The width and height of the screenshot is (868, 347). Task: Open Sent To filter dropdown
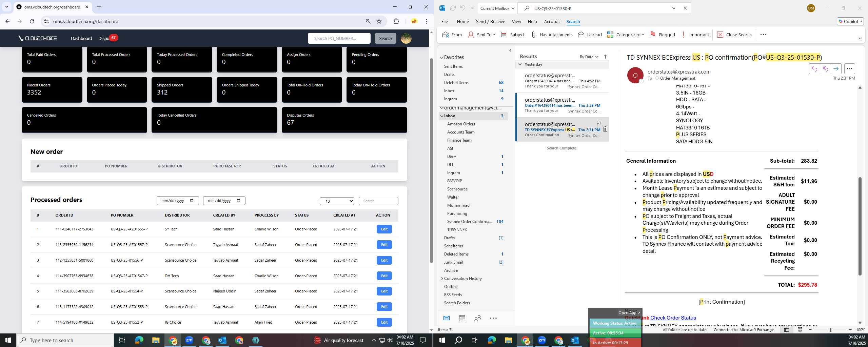pos(481,35)
